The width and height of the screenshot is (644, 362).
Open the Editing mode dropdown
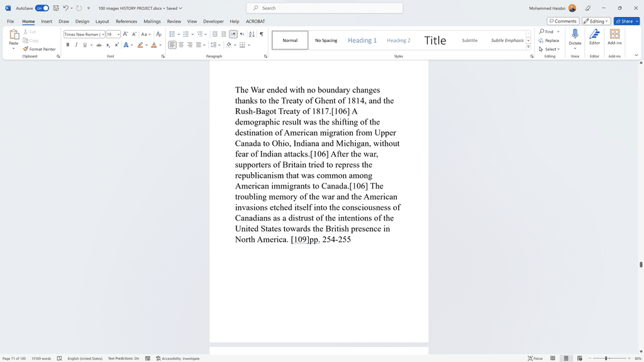[x=596, y=21]
